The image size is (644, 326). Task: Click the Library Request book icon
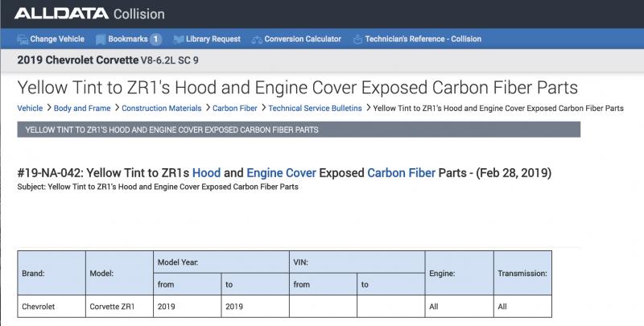click(178, 39)
